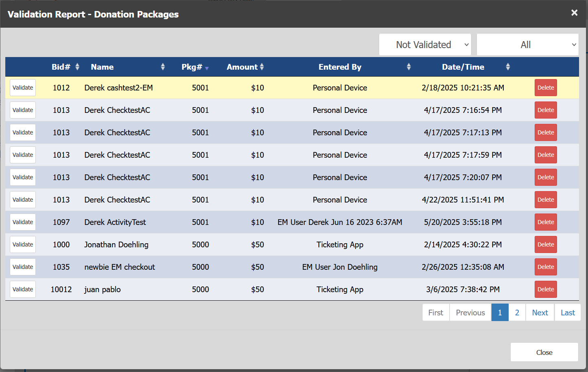Select page 1 in pagination
Viewport: 588px width, 372px height.
coord(500,313)
